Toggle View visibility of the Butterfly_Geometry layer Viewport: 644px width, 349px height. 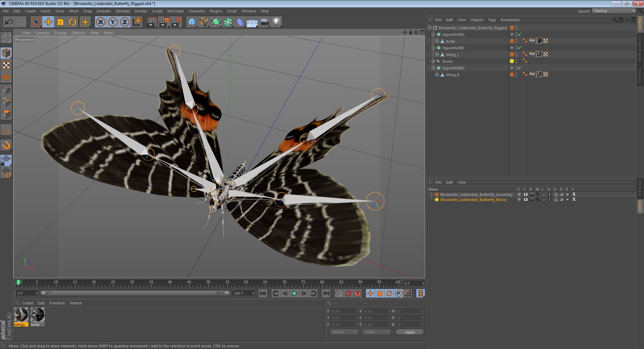click(525, 195)
